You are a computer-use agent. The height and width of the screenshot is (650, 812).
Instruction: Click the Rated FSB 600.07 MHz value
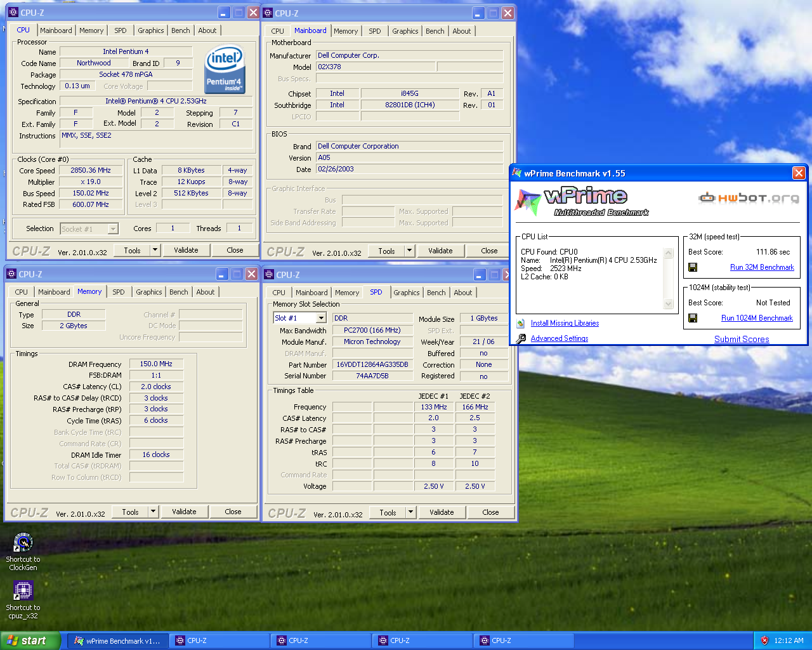pyautogui.click(x=91, y=204)
